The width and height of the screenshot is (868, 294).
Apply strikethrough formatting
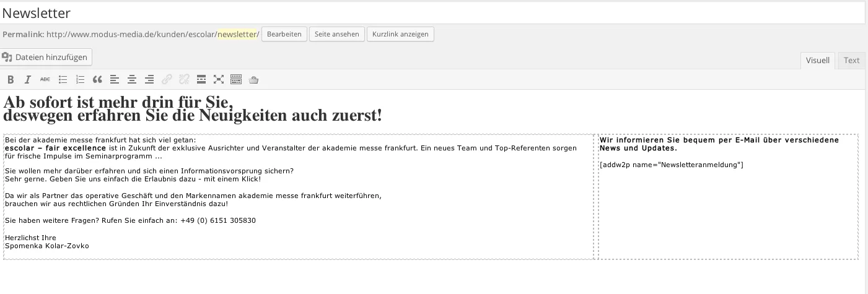click(45, 79)
